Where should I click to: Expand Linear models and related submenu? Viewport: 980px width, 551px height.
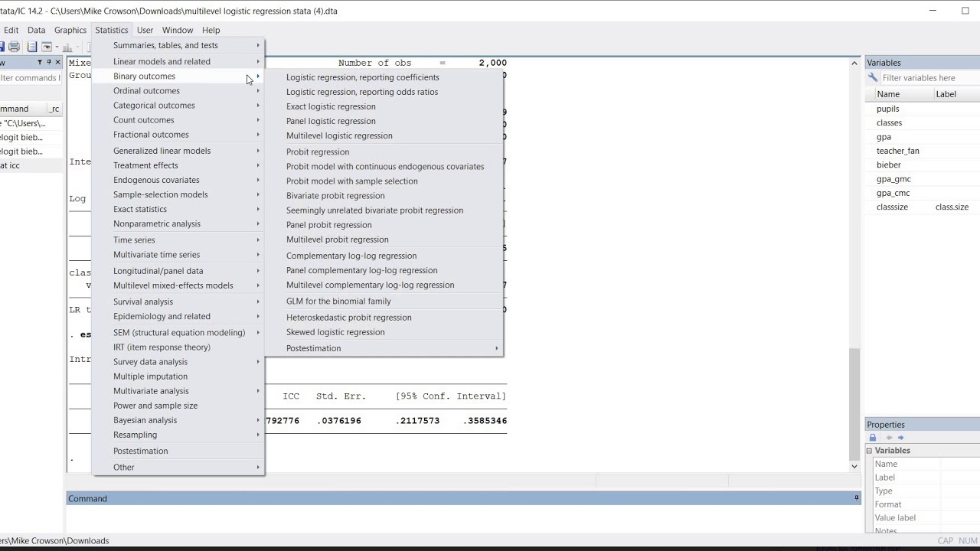(178, 61)
